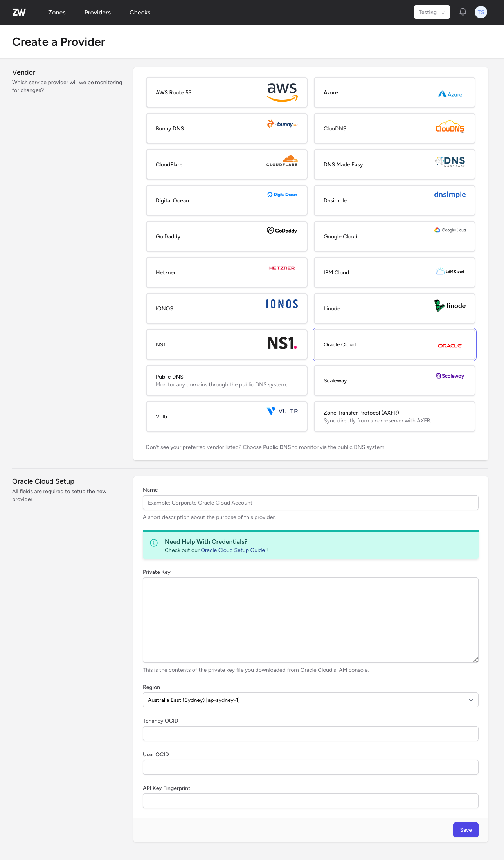Click the ZW logo in the header
This screenshot has height=860, width=504.
(x=19, y=12)
